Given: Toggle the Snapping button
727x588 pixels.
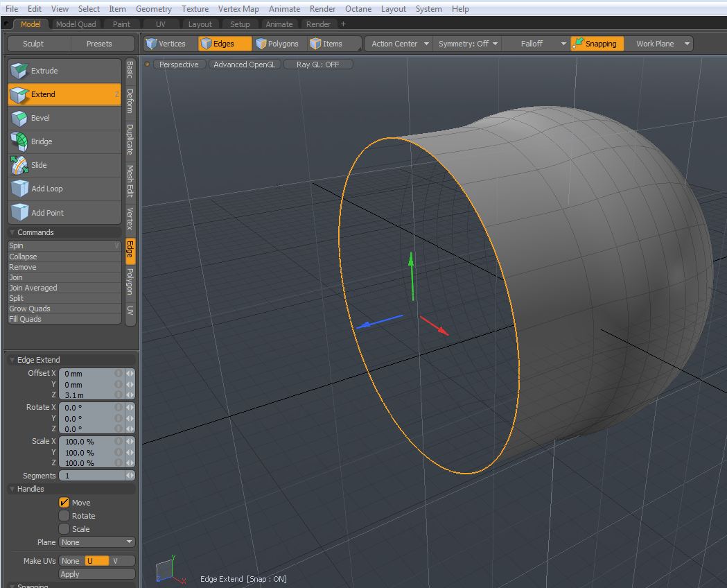Looking at the screenshot, I should pos(597,44).
